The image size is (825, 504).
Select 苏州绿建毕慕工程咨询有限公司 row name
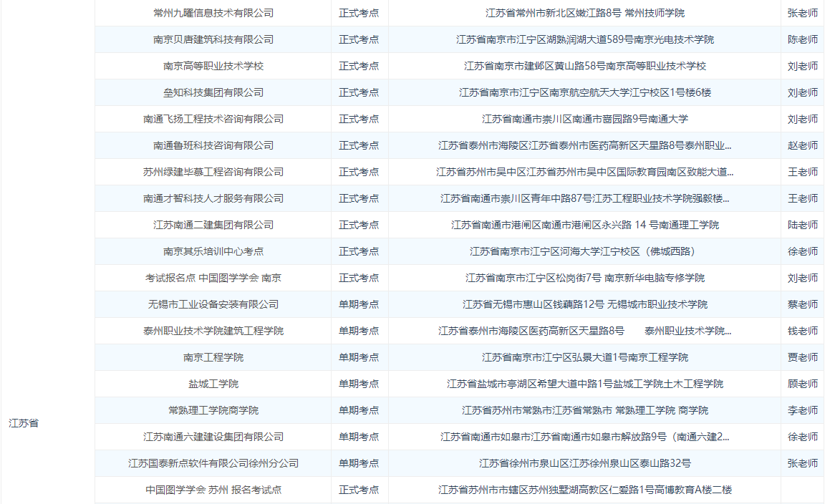point(213,172)
